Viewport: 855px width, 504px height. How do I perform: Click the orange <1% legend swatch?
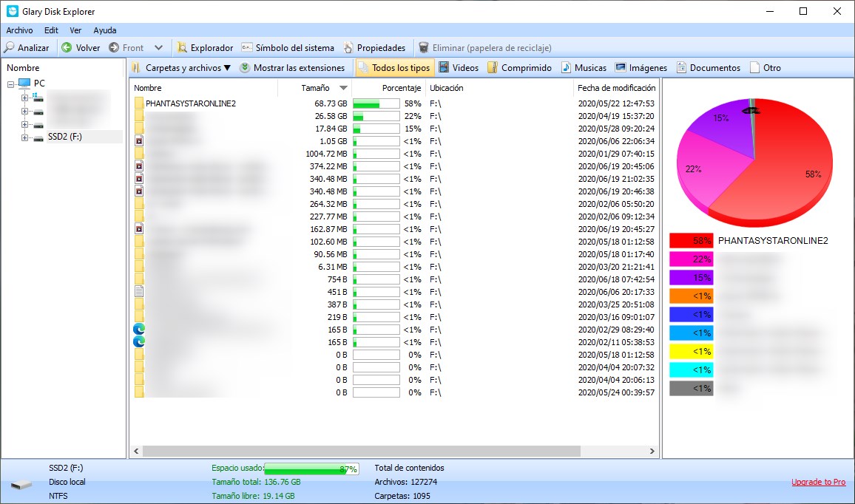coord(691,296)
